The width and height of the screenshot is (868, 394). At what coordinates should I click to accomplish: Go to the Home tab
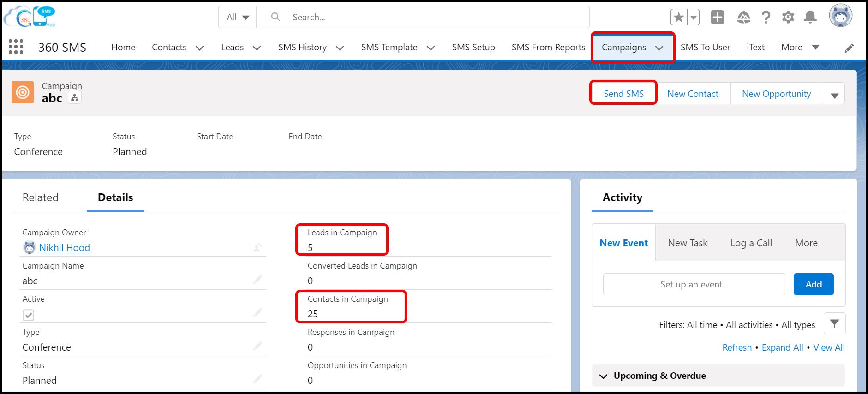pos(123,47)
